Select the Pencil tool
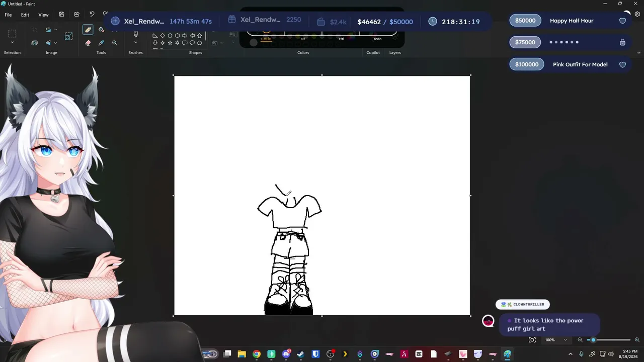Image resolution: width=644 pixels, height=362 pixels. [x=88, y=30]
